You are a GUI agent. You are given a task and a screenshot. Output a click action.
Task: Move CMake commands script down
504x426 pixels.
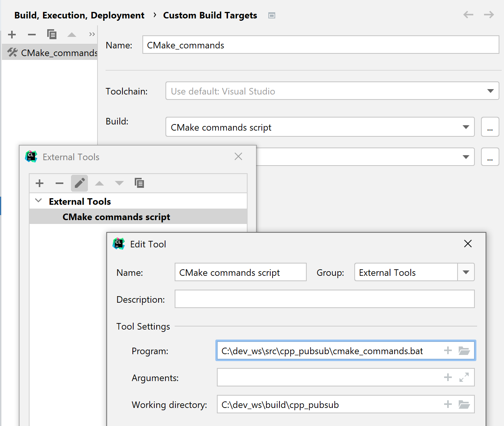click(119, 183)
